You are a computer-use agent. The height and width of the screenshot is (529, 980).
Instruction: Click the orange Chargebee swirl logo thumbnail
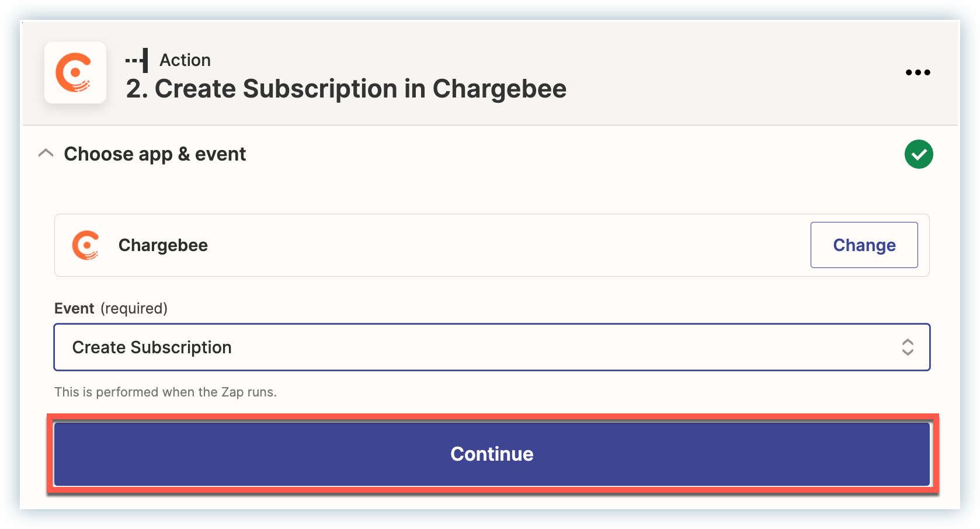coord(75,72)
